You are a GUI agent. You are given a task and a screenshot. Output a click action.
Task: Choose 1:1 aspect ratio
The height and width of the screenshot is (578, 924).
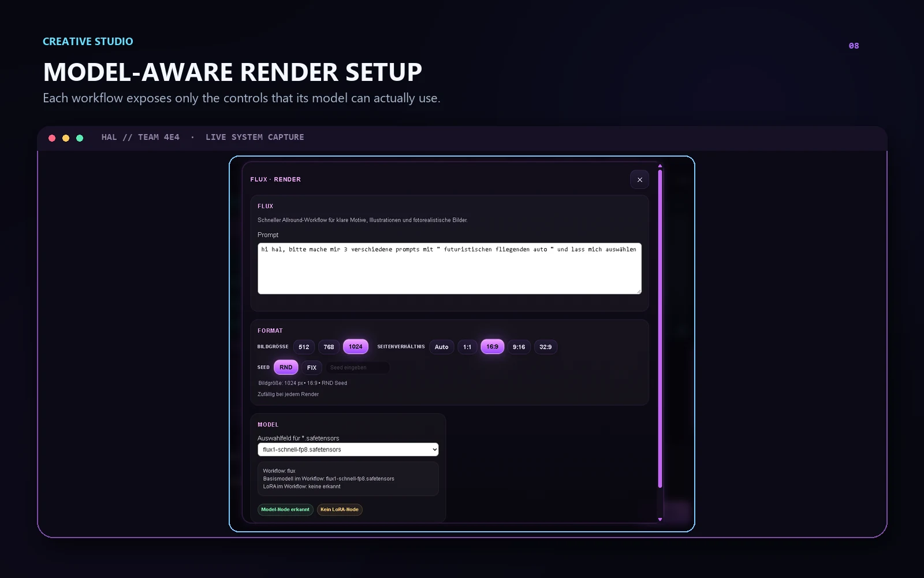coord(467,347)
